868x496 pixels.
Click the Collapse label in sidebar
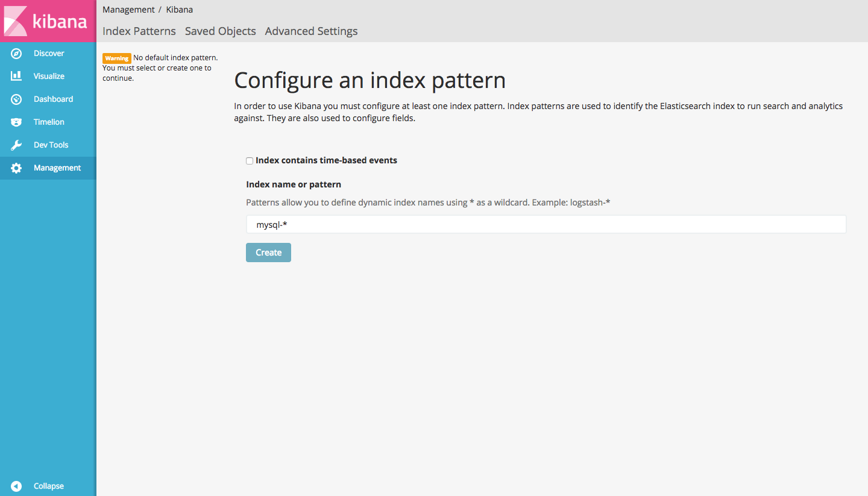49,486
